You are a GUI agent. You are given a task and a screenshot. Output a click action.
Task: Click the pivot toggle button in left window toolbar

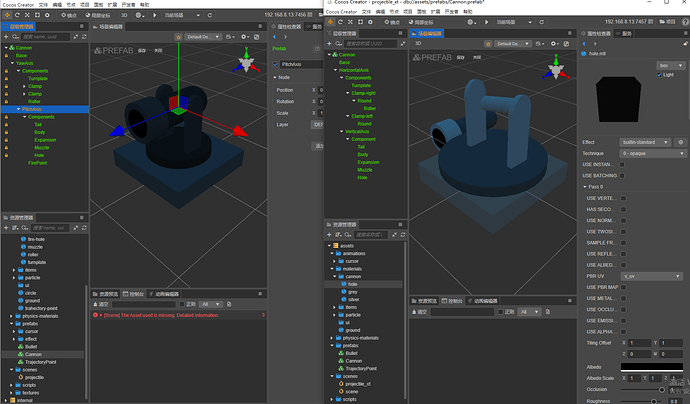point(69,15)
